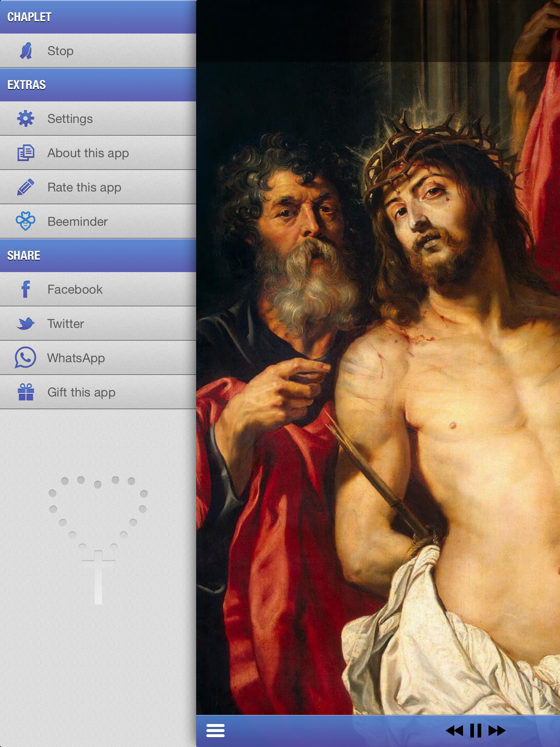This screenshot has height=747, width=560.
Task: Tap the gift box icon
Action: 26,392
